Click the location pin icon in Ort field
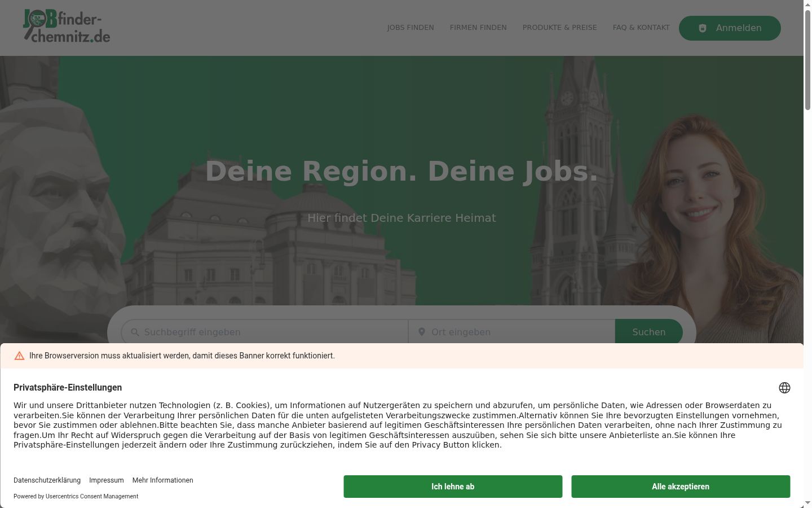This screenshot has height=508, width=812. coord(422,332)
